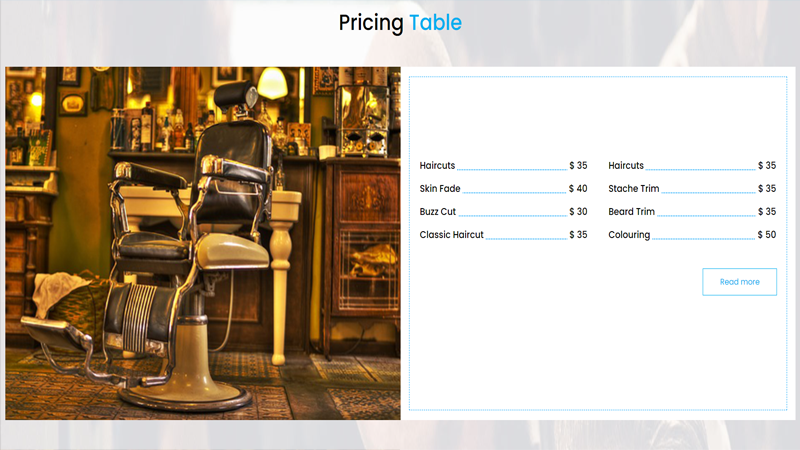The height and width of the screenshot is (450, 800).
Task: Click the $ 50 Colouring price
Action: pyautogui.click(x=767, y=235)
